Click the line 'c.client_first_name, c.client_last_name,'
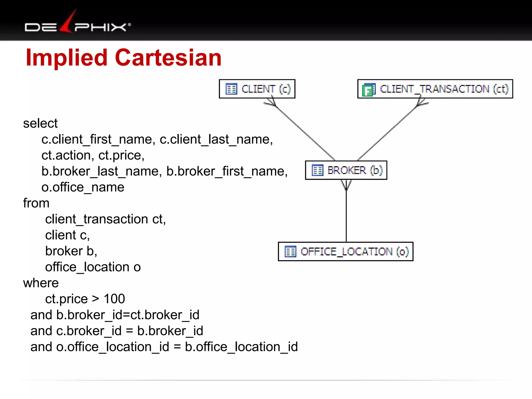The height and width of the screenshot is (399, 532). pos(157,139)
